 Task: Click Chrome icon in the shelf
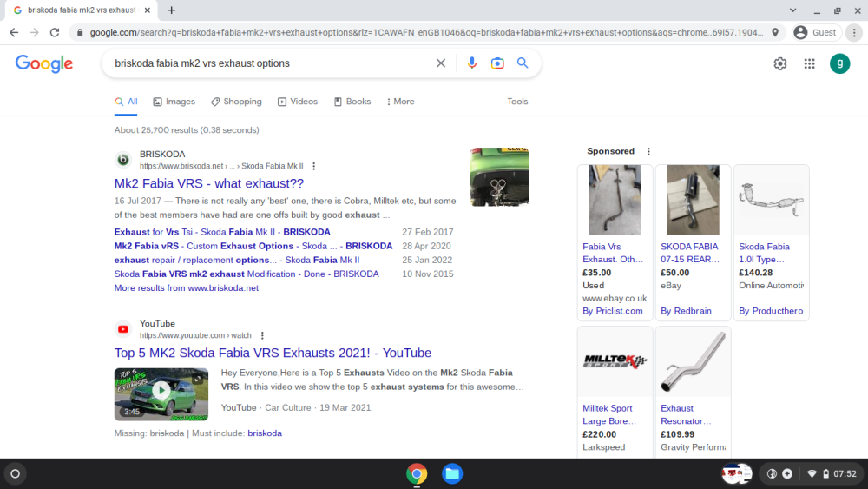pos(417,474)
